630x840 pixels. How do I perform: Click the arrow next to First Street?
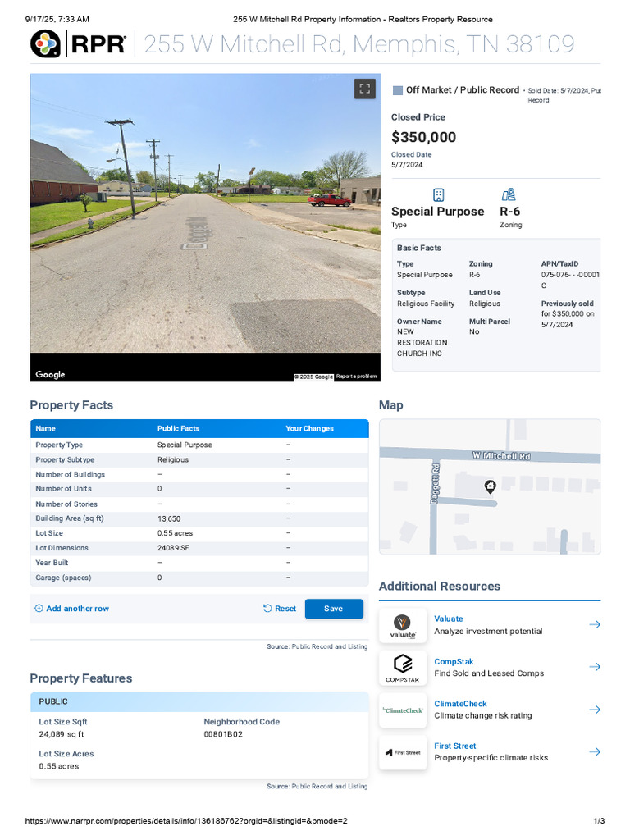[594, 751]
